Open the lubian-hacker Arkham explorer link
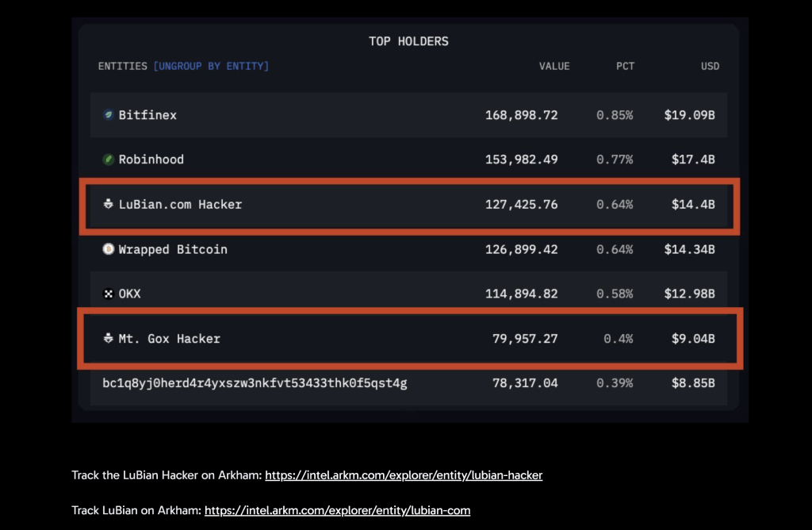 click(404, 475)
